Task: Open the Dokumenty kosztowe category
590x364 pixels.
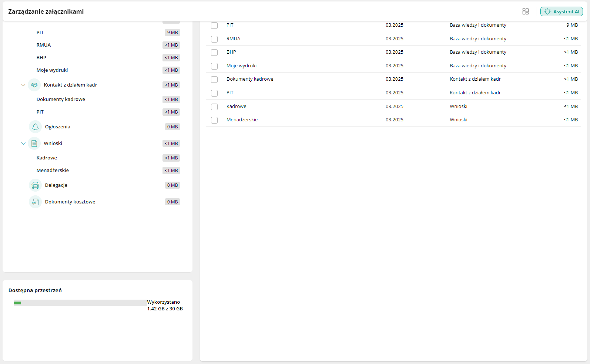Action: point(70,202)
